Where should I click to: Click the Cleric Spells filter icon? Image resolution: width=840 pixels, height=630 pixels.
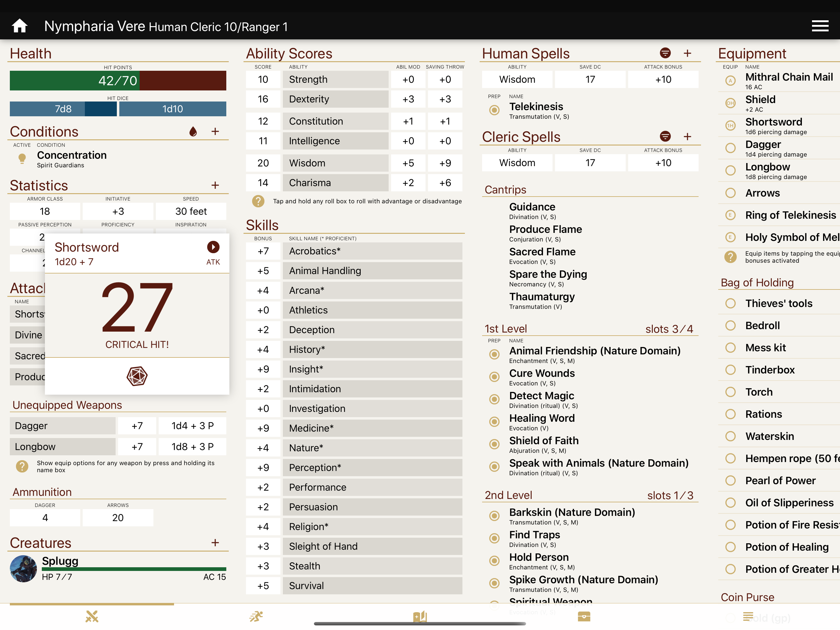(665, 136)
